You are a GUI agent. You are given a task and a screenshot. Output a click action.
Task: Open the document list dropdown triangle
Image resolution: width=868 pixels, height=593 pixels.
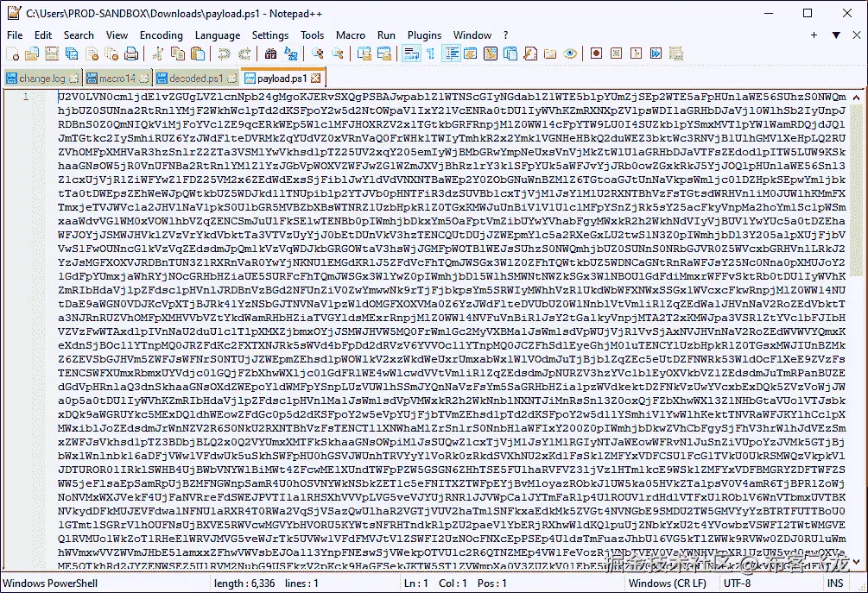[836, 35]
